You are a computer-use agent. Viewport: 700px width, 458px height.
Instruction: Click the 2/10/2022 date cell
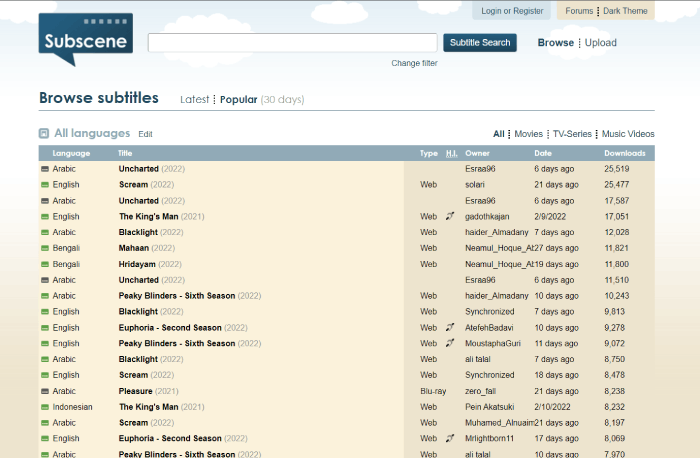click(552, 407)
